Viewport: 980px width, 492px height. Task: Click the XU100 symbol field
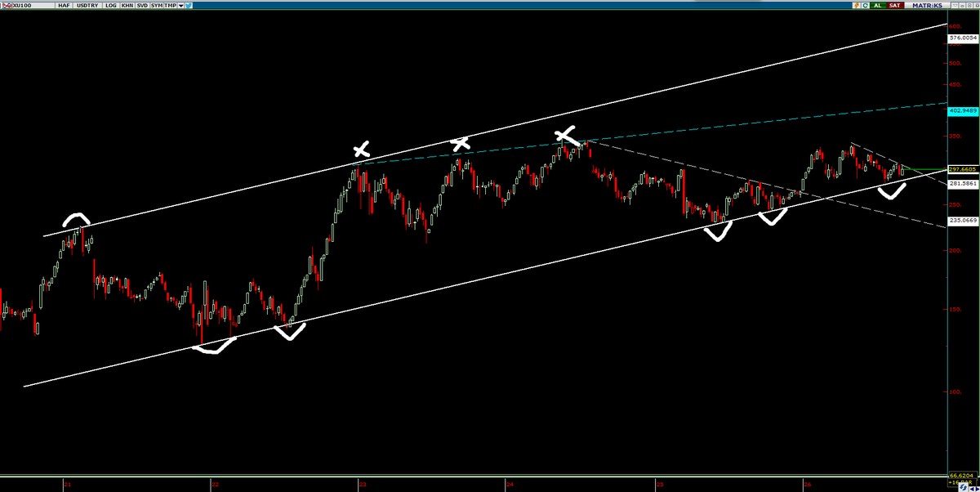coord(33,6)
